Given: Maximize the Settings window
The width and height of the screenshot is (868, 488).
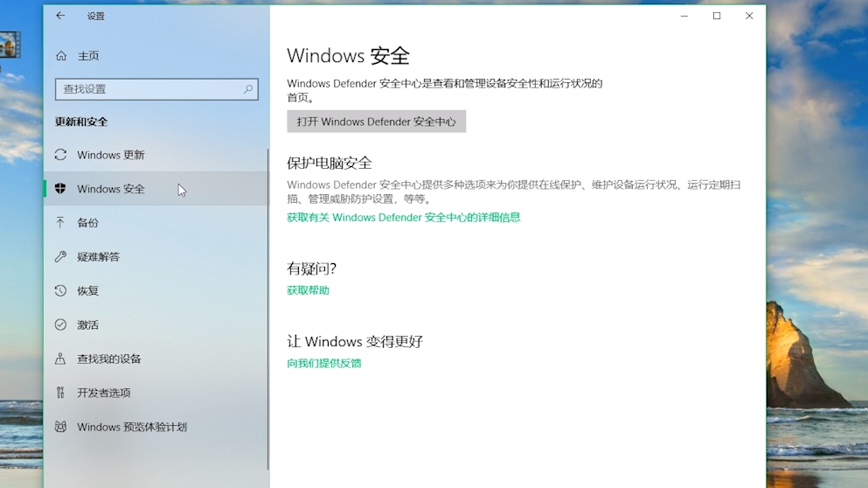Looking at the screenshot, I should [x=717, y=16].
